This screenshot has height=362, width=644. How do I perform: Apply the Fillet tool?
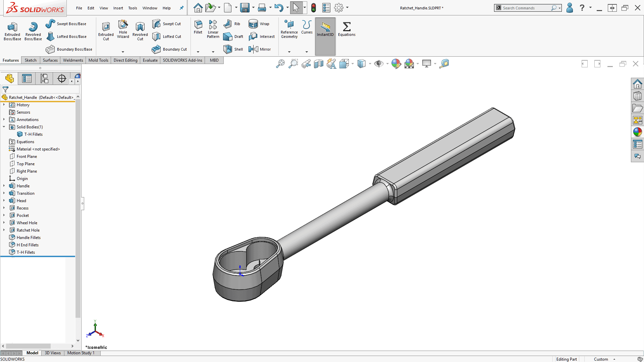point(198,27)
